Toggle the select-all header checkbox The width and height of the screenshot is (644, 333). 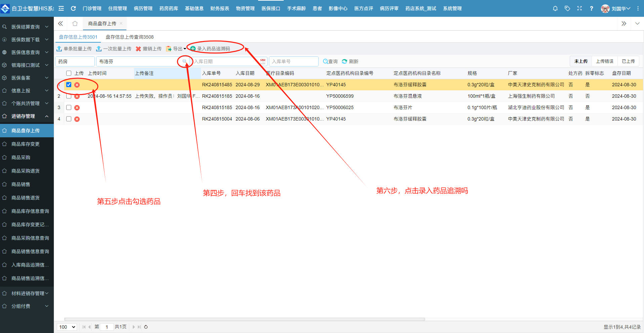(x=69, y=73)
